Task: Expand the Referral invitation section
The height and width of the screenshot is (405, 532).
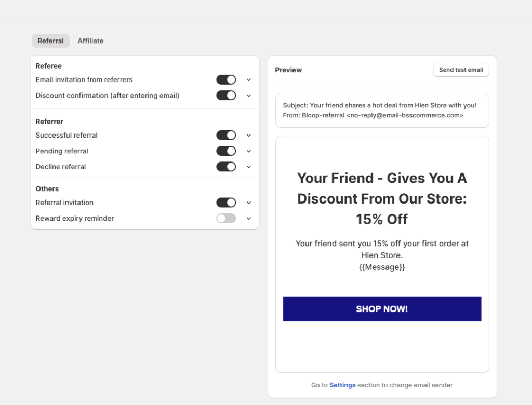Action: pos(248,203)
